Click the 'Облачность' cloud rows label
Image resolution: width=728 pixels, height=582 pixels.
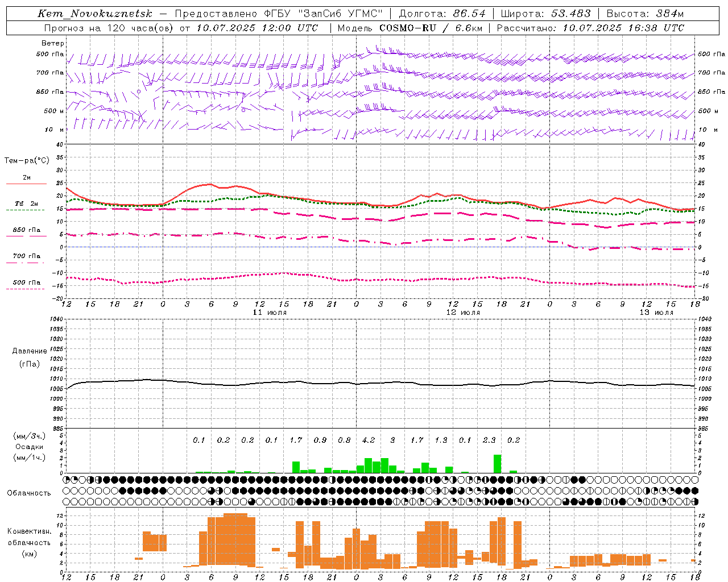tap(29, 493)
